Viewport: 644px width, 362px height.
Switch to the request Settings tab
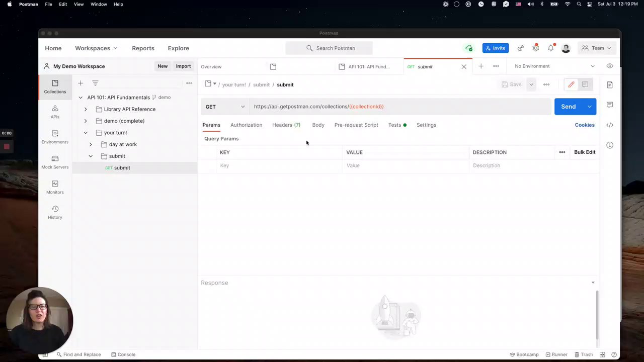(426, 125)
